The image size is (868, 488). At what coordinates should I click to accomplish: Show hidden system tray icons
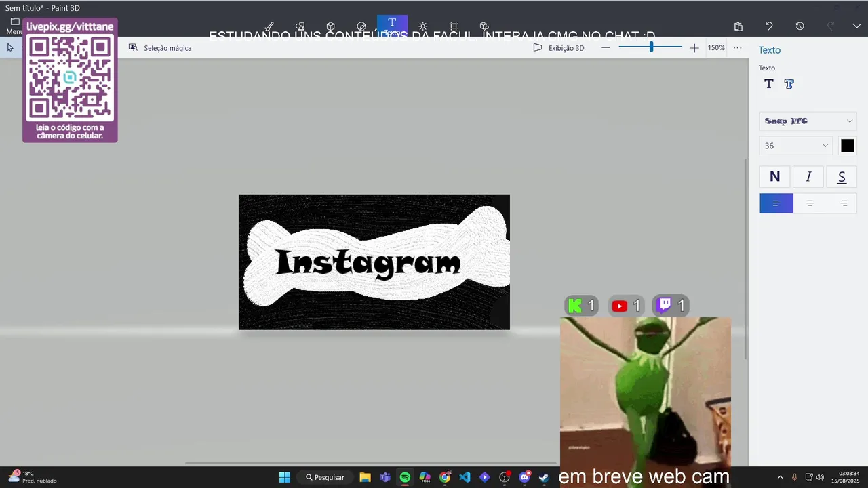point(780,477)
